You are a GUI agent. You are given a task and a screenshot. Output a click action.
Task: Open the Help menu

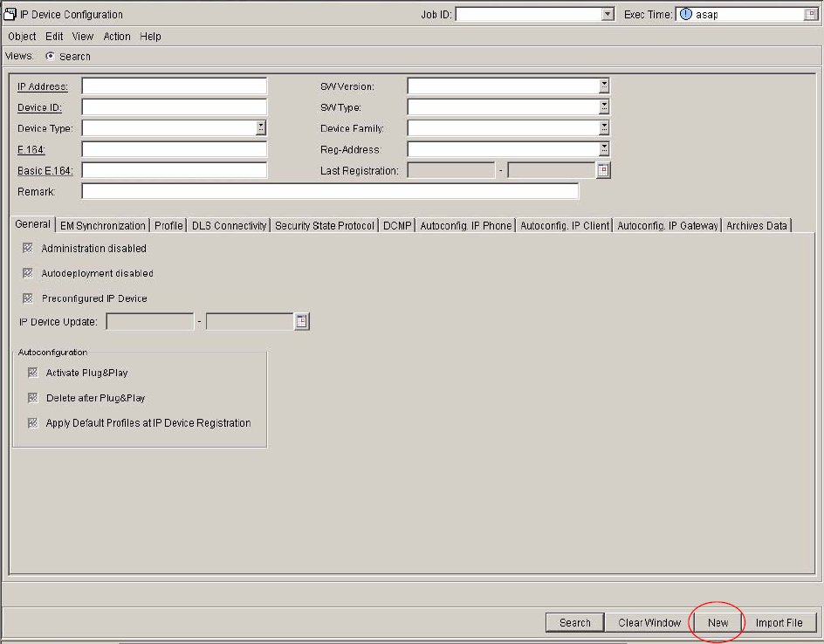tap(150, 37)
